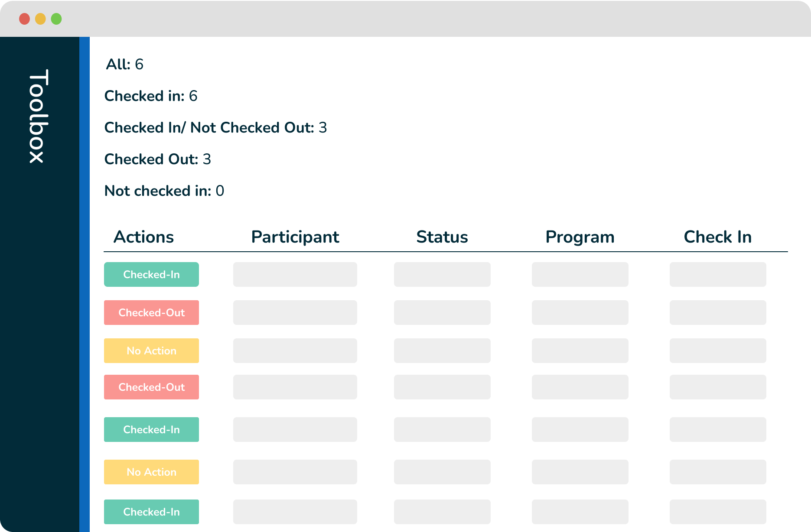
Task: Click the Actions column header
Action: 143,237
